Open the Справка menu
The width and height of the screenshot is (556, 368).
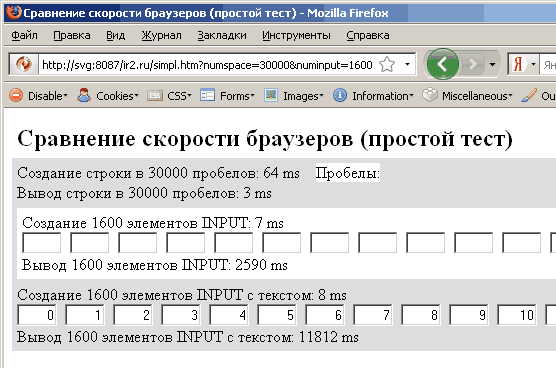click(x=368, y=35)
